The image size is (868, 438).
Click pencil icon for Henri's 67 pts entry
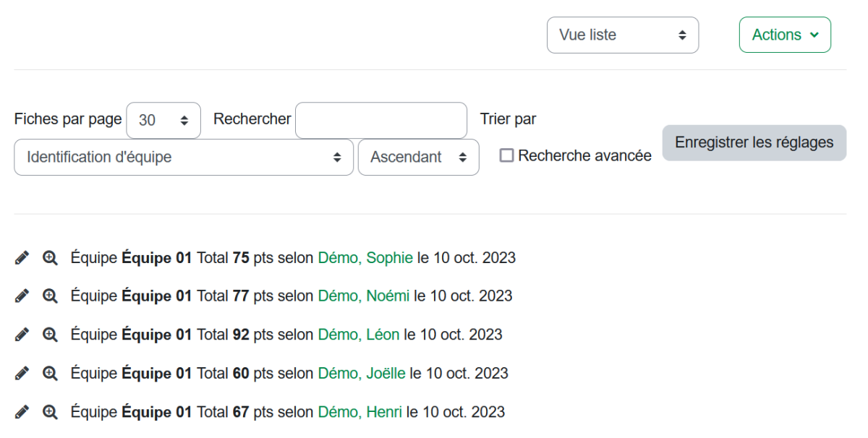[x=22, y=413]
